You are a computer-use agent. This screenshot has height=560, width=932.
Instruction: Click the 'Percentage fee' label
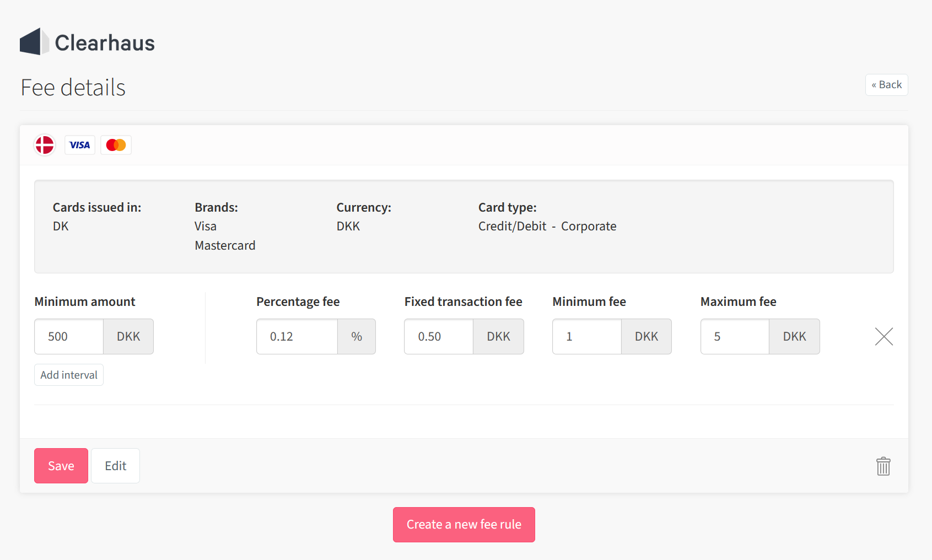[x=298, y=301]
